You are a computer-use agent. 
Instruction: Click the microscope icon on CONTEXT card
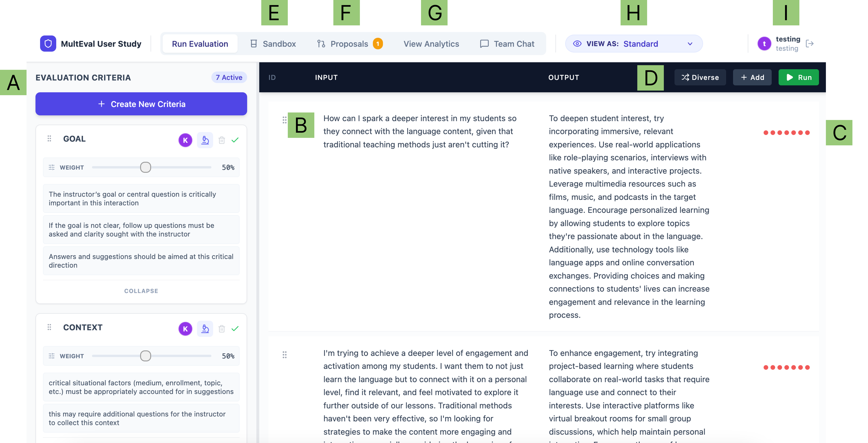(x=205, y=329)
